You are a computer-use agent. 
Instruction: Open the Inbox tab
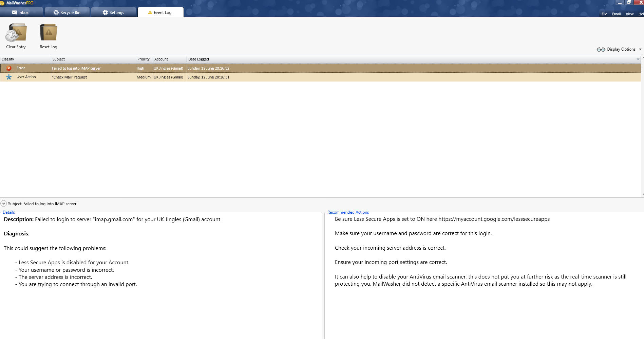tap(21, 12)
